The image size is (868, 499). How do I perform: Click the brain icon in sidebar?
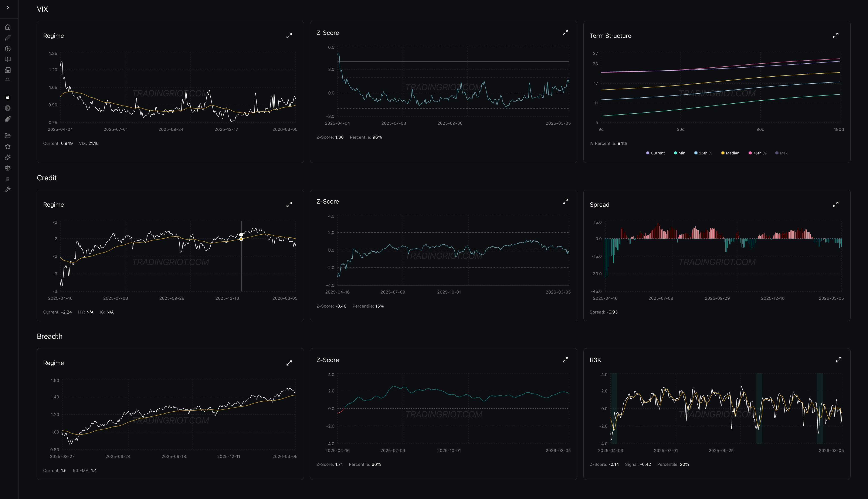(7, 49)
